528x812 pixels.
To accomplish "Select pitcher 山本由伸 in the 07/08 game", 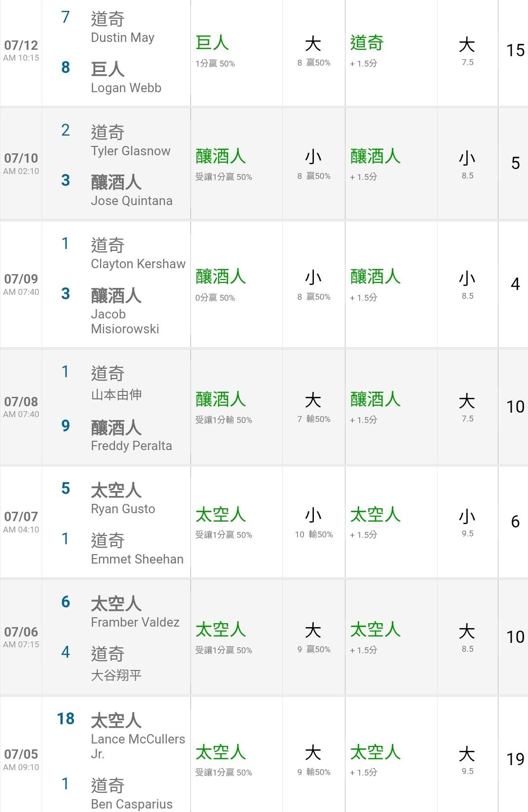I will coord(116,394).
